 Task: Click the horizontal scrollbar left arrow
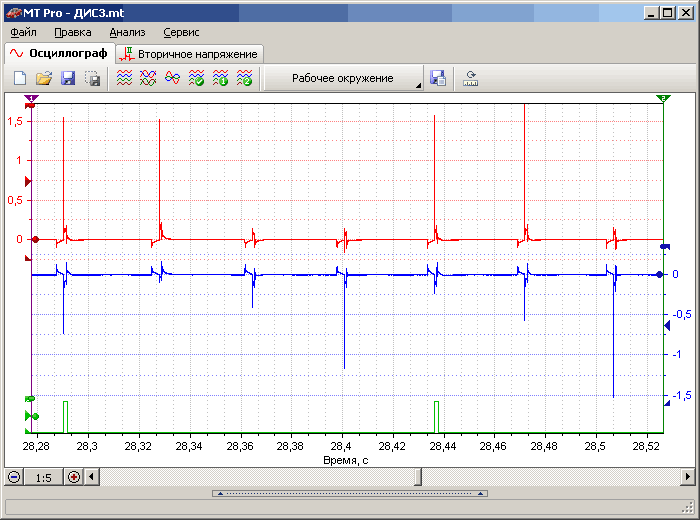point(92,477)
